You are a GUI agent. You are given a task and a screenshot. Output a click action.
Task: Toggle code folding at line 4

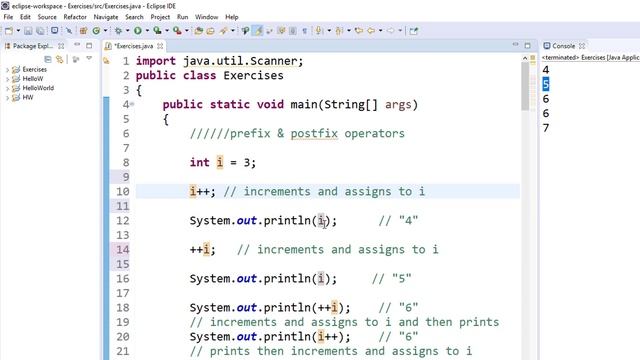click(x=132, y=104)
